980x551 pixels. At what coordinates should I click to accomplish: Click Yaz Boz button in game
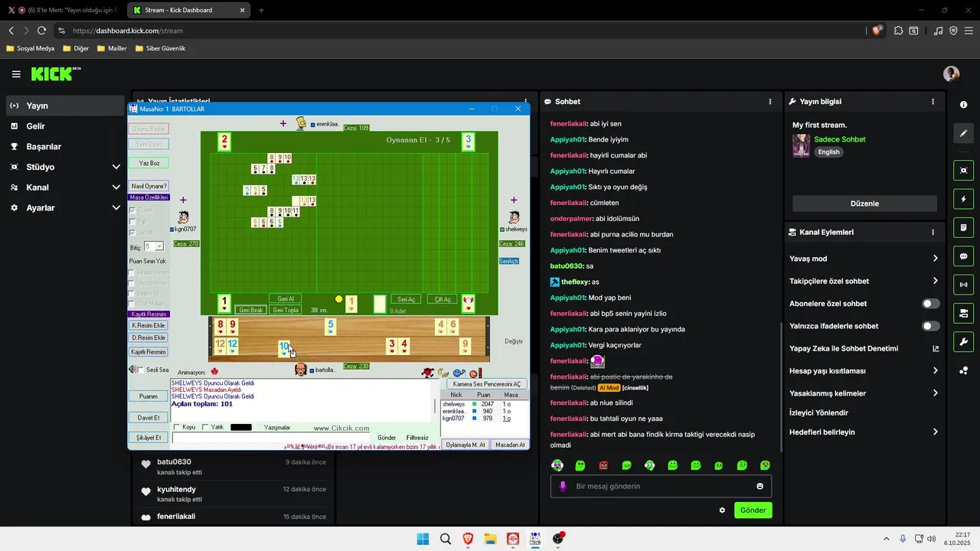149,163
